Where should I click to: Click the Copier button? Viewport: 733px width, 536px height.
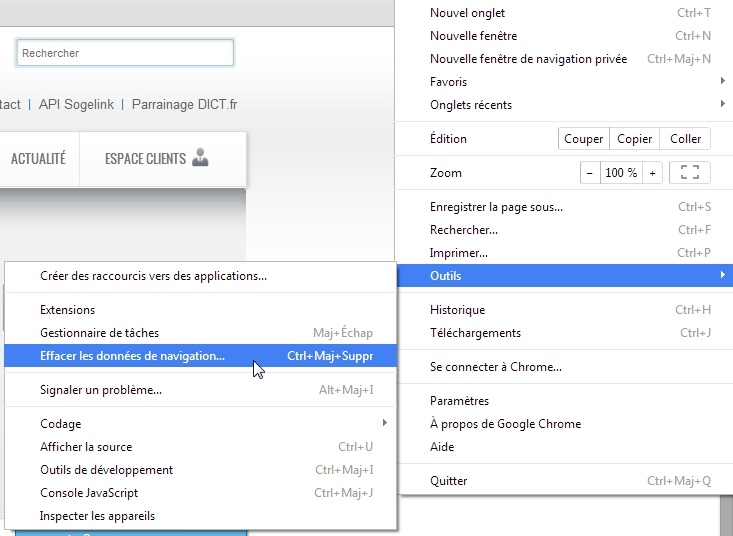(634, 139)
